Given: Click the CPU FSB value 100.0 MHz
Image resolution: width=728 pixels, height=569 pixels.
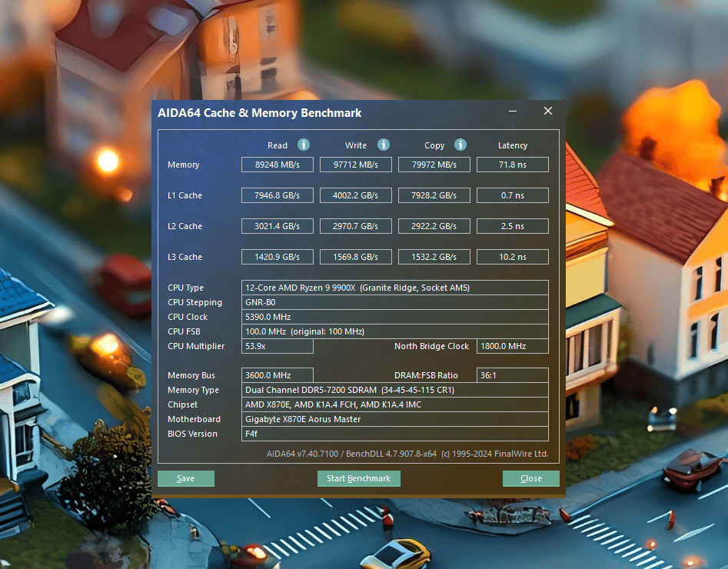Looking at the screenshot, I should tap(395, 331).
